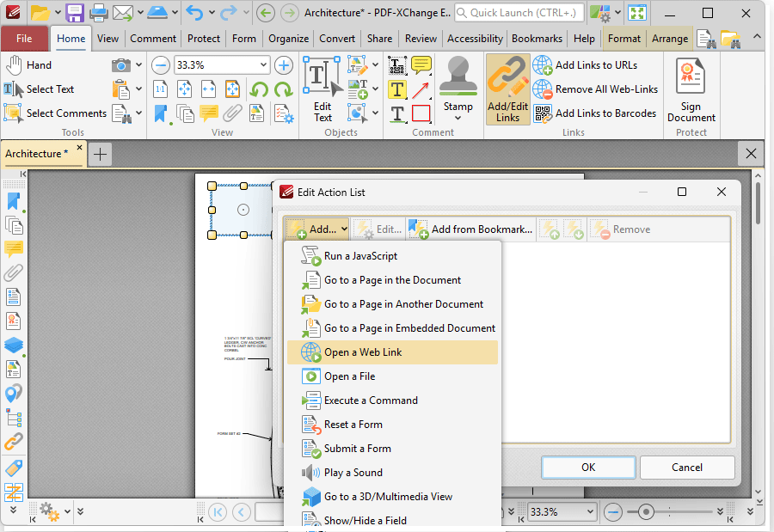The width and height of the screenshot is (774, 532).
Task: Rotate view counterclockwise with green arrow
Action: [x=259, y=89]
